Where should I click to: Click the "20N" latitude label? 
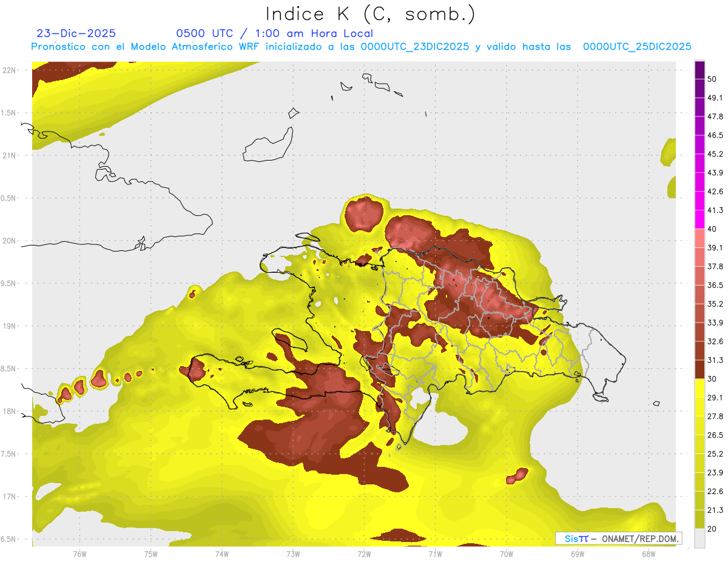coord(8,241)
